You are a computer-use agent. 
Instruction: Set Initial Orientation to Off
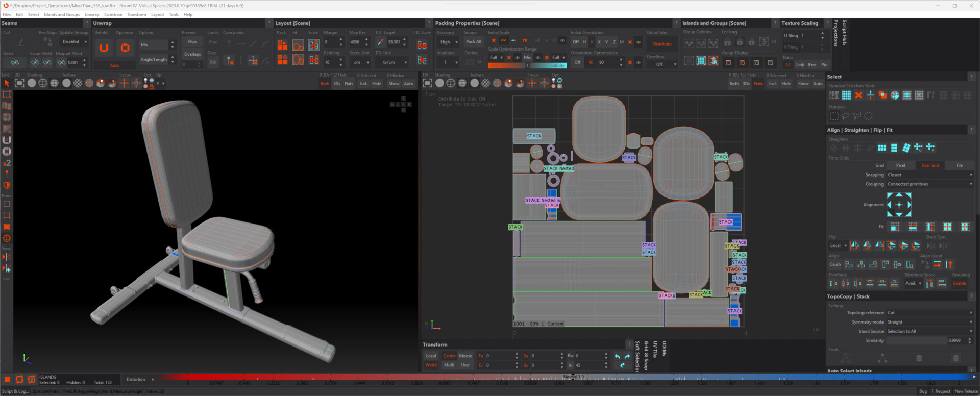(x=576, y=42)
